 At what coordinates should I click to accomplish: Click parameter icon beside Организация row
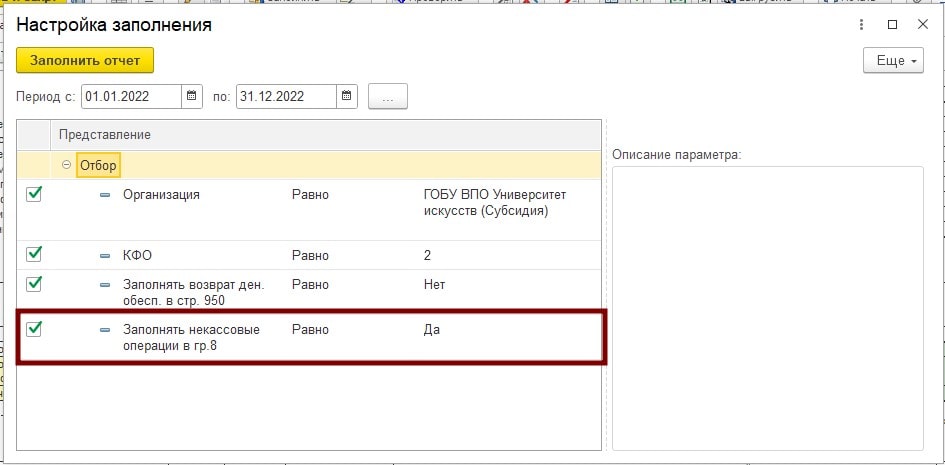(105, 195)
